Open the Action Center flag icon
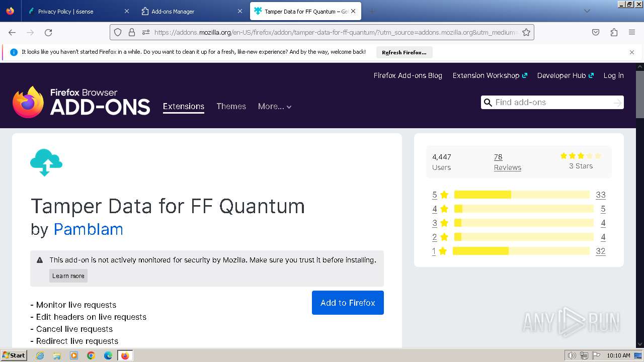Image resolution: width=644 pixels, height=362 pixels. (596, 355)
